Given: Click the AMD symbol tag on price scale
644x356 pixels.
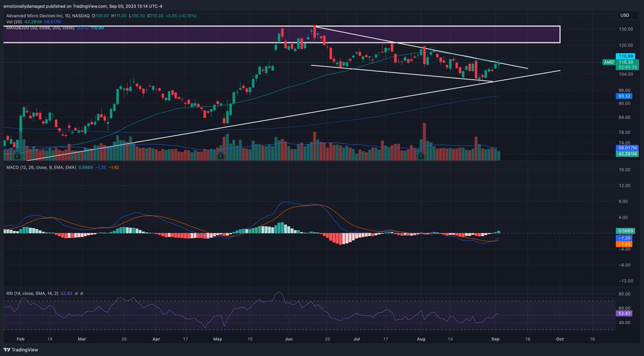Looking at the screenshot, I should tap(609, 62).
